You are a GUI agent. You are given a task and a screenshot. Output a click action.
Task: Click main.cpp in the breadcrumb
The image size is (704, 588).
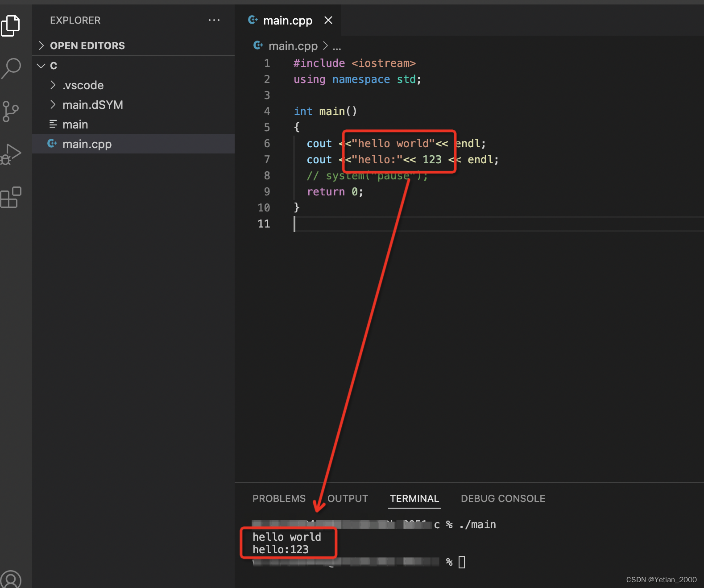click(x=293, y=46)
